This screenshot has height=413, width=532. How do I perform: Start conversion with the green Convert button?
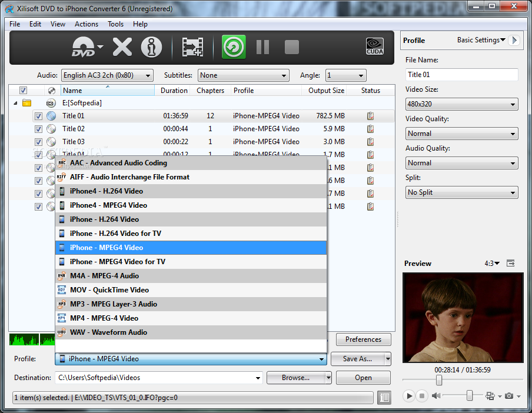[234, 47]
